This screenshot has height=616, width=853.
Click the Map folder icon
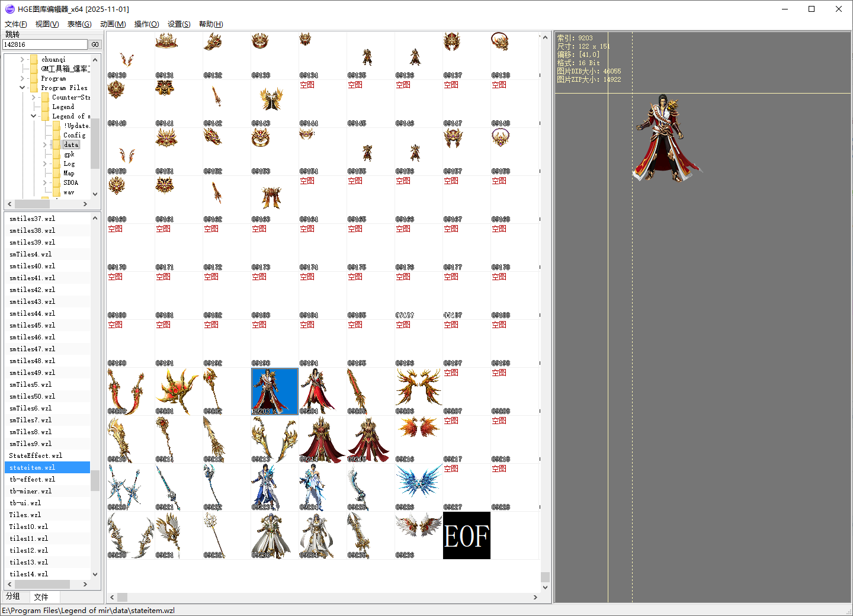pyautogui.click(x=56, y=173)
